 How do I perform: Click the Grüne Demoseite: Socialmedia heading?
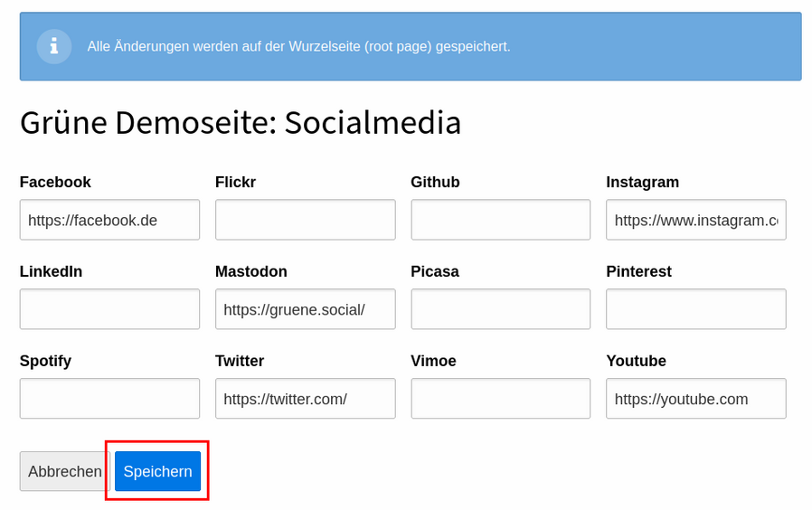[241, 123]
